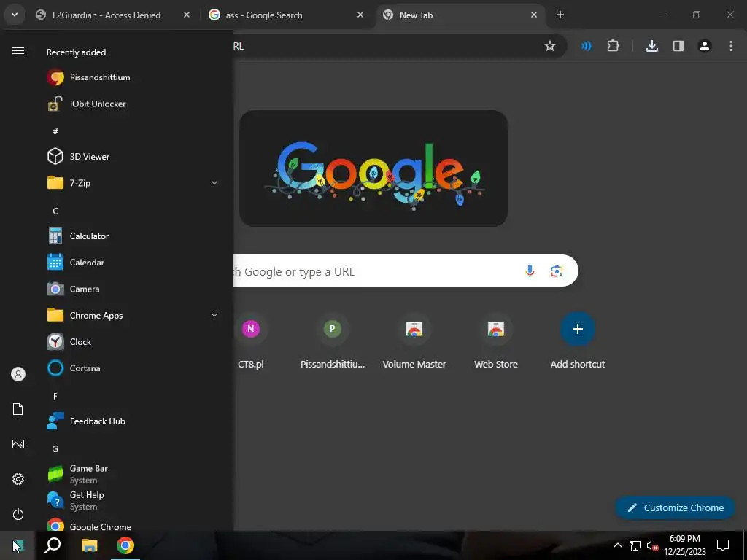747x560 pixels.
Task: Open the Pissandshittiu... shortcut tile
Action: (333, 341)
